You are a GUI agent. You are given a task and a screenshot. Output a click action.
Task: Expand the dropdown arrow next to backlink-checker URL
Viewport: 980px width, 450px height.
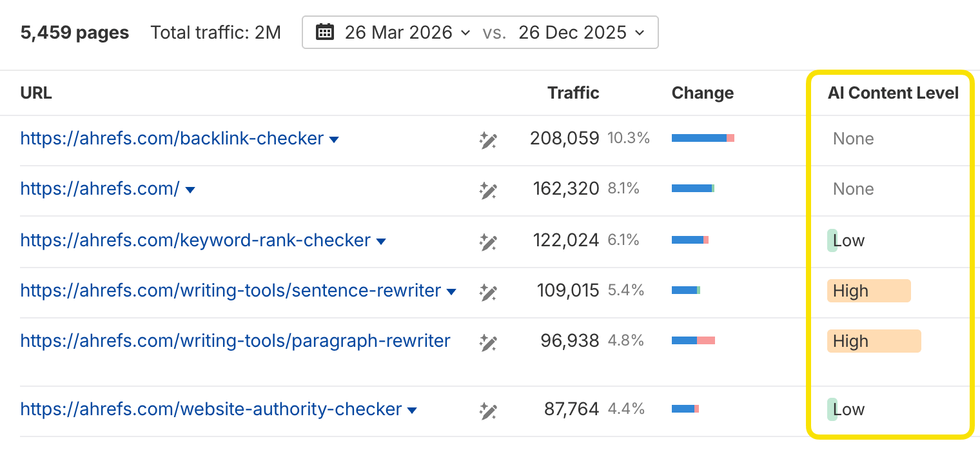[x=335, y=138]
